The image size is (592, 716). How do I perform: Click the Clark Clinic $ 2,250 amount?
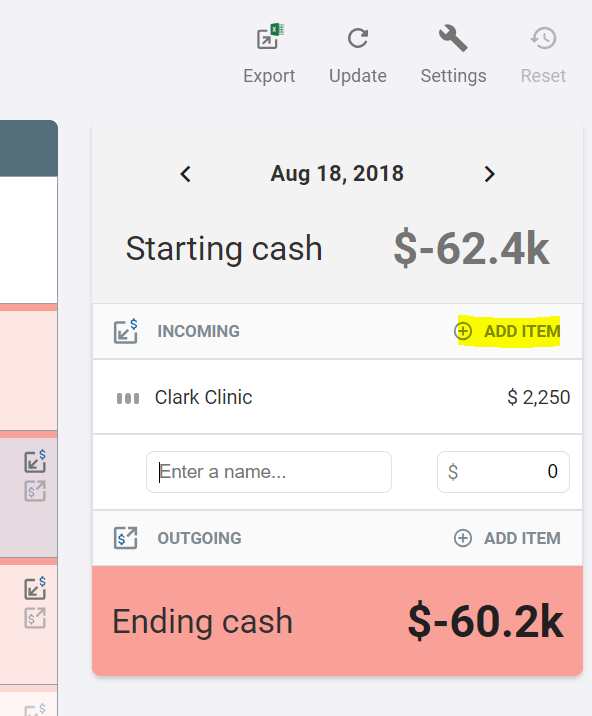point(539,397)
